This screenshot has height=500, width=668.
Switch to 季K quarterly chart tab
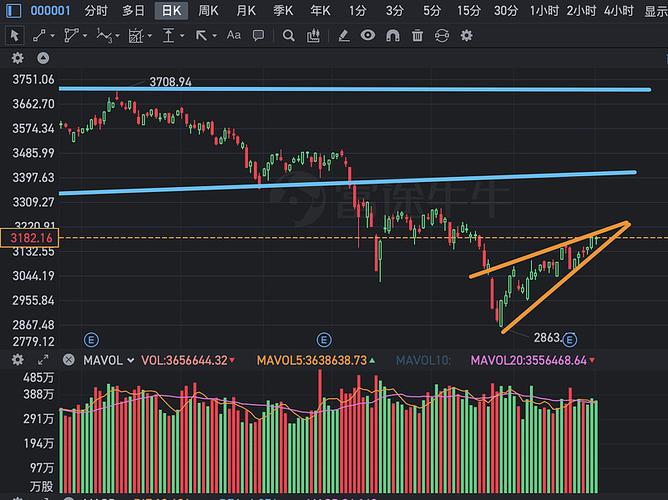[283, 11]
